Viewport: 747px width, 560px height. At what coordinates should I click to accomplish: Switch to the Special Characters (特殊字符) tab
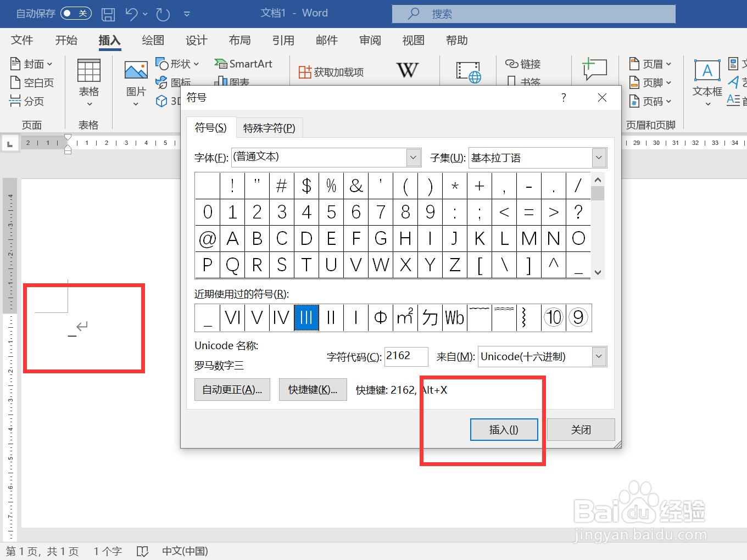coord(269,128)
